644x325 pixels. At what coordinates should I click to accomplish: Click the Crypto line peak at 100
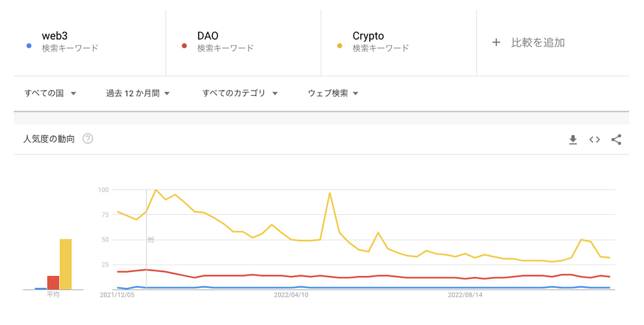pos(156,190)
